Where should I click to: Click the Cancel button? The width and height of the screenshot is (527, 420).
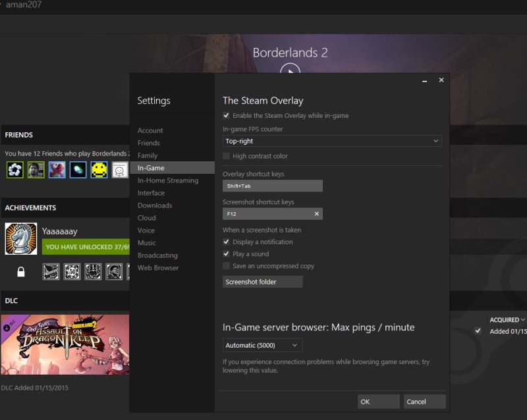click(x=424, y=402)
